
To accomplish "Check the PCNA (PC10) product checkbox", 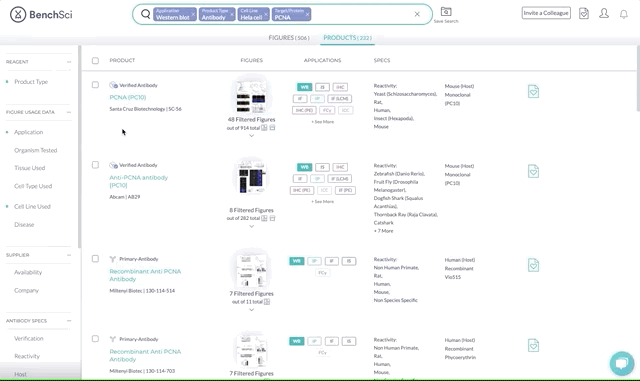I will pos(95,85).
